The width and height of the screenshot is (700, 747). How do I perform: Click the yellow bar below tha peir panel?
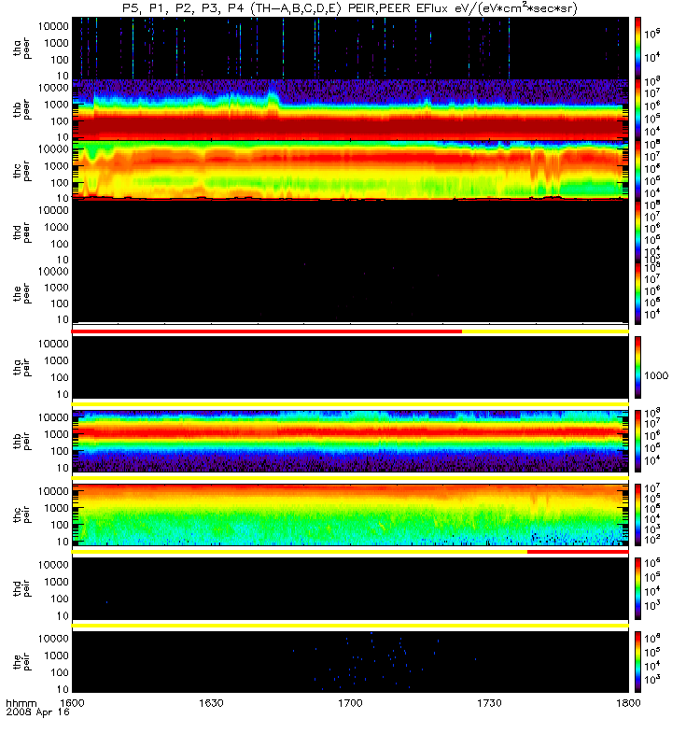click(x=350, y=404)
